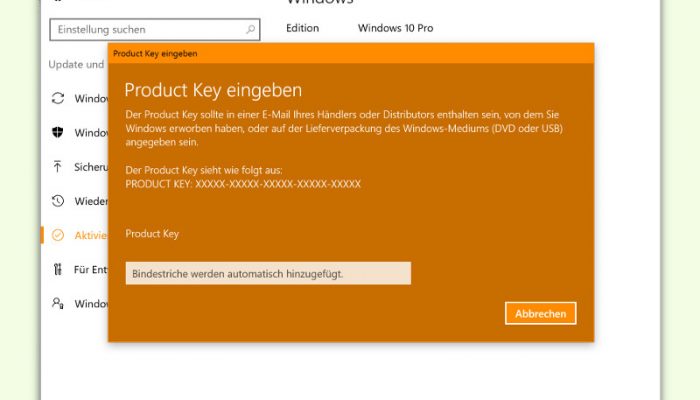This screenshot has height=400, width=700.
Task: Click the Windows Update sync arrows icon
Action: pyautogui.click(x=58, y=98)
